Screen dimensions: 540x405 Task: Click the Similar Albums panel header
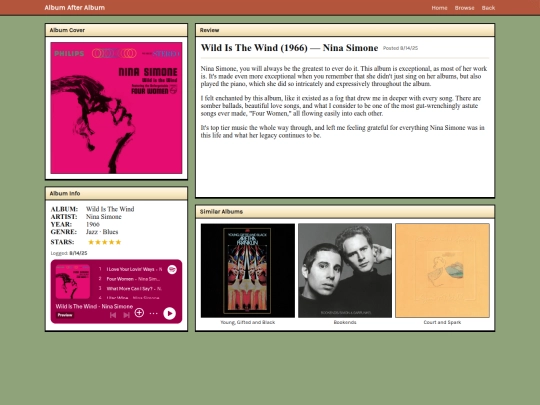tap(345, 211)
